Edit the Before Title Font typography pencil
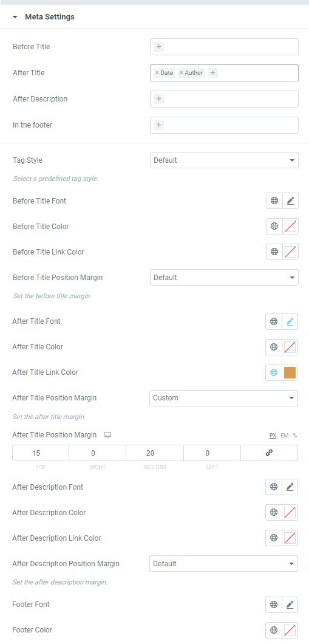Viewport: 309px width, 644px height. 290,201
